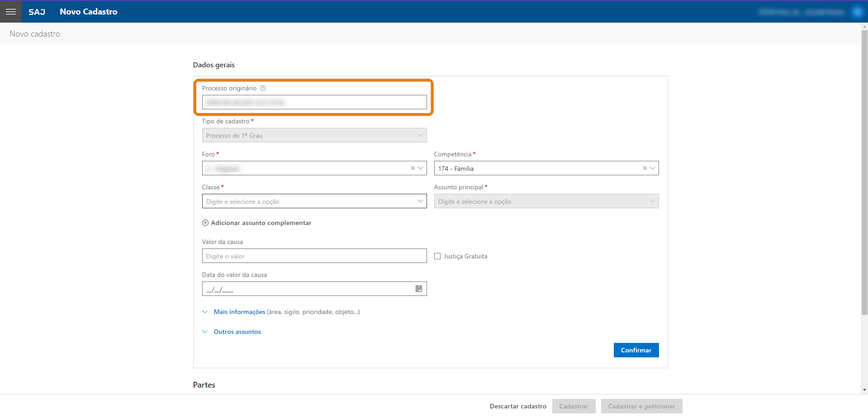
Task: Click the Processo originário input field
Action: [314, 102]
